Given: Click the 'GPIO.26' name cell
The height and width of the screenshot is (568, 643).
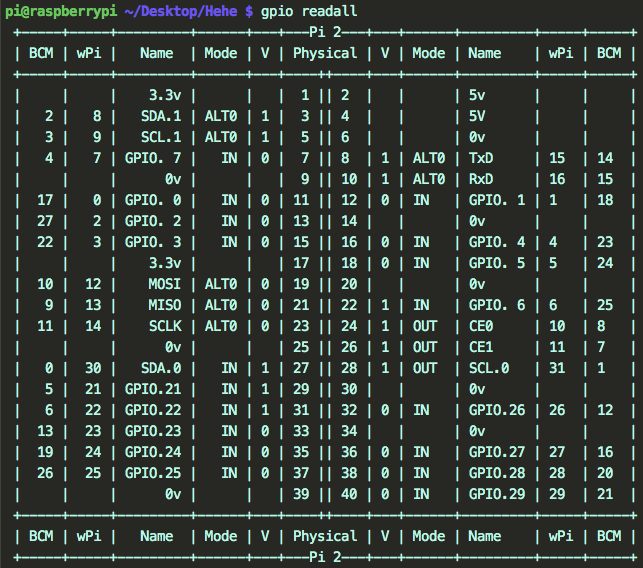Looking at the screenshot, I should pyautogui.click(x=497, y=410).
